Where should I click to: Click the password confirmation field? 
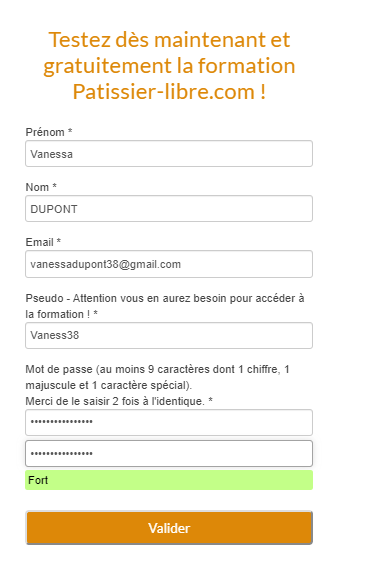tap(169, 453)
